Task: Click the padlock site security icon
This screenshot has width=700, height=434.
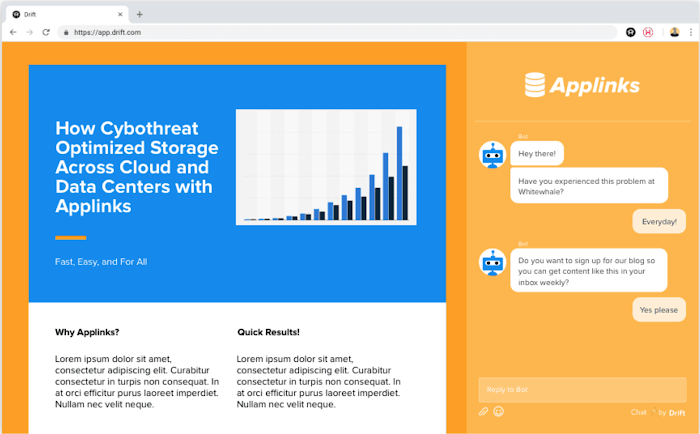Action: pyautogui.click(x=66, y=32)
